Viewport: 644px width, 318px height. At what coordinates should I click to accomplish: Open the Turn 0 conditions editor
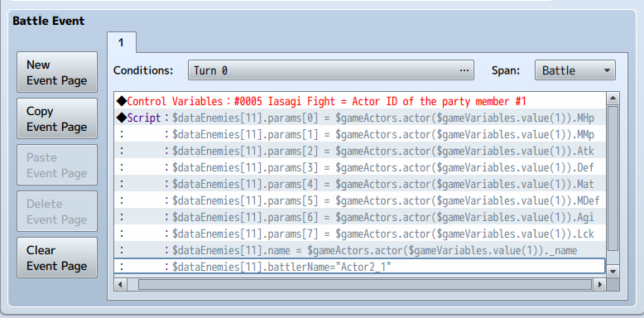[x=331, y=70]
